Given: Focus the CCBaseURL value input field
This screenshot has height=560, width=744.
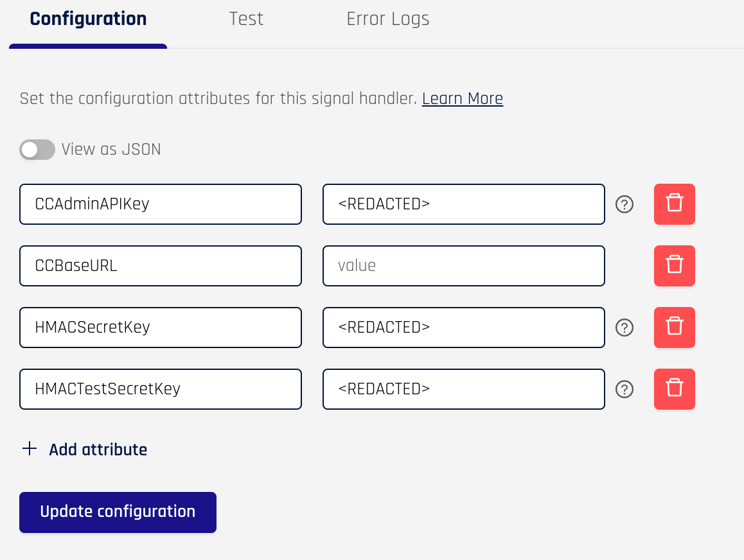Looking at the screenshot, I should click(x=463, y=266).
